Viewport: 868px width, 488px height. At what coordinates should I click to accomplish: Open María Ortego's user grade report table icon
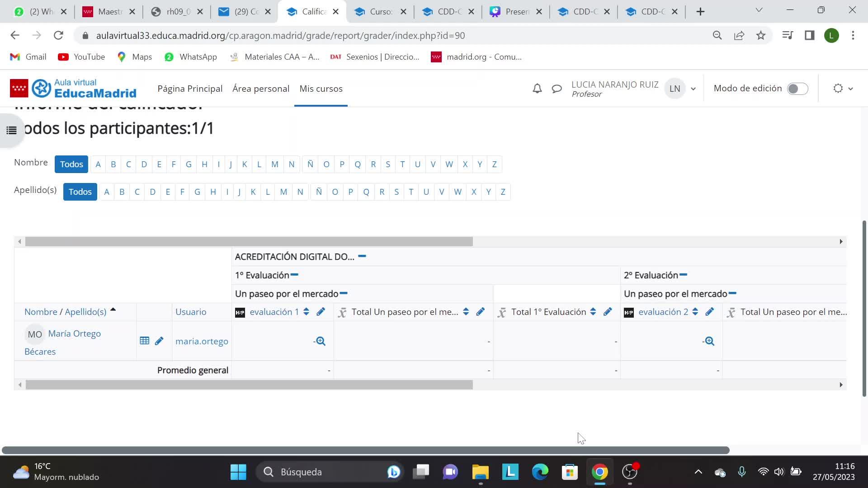[144, 341]
